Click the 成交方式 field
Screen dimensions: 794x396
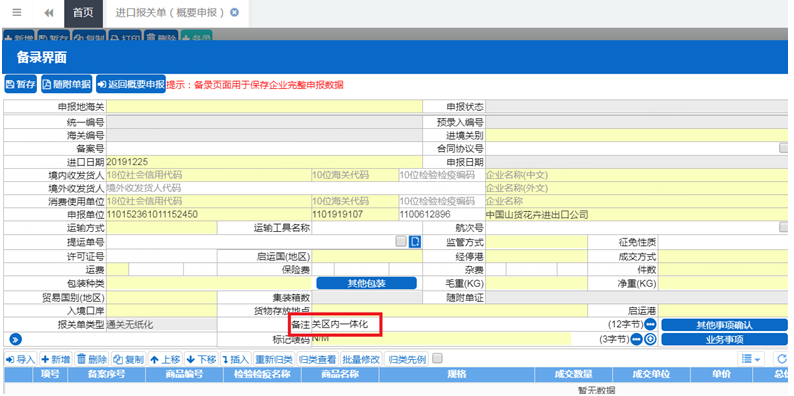724,256
